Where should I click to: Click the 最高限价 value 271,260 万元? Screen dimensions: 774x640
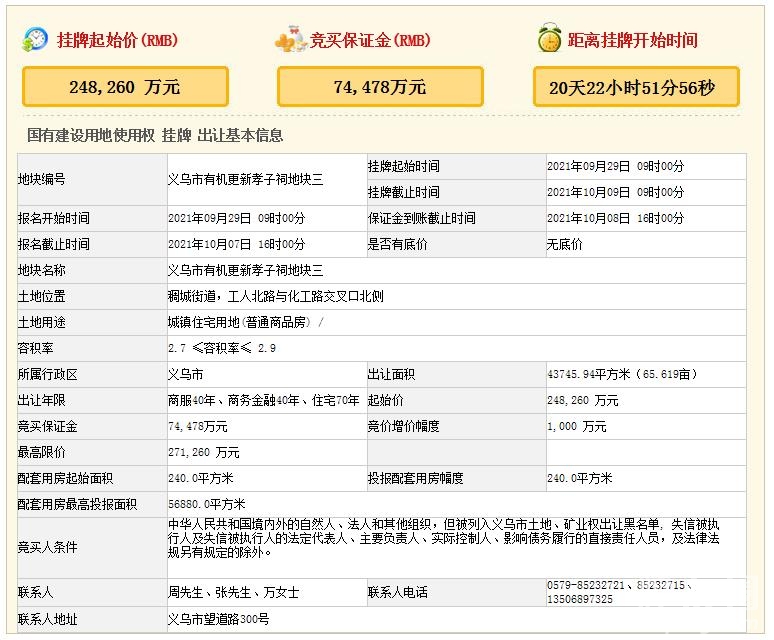coord(204,452)
